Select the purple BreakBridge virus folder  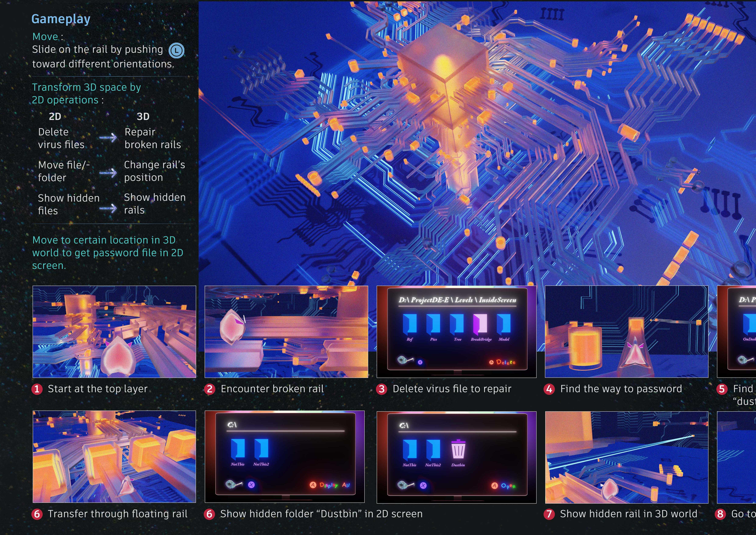click(480, 324)
